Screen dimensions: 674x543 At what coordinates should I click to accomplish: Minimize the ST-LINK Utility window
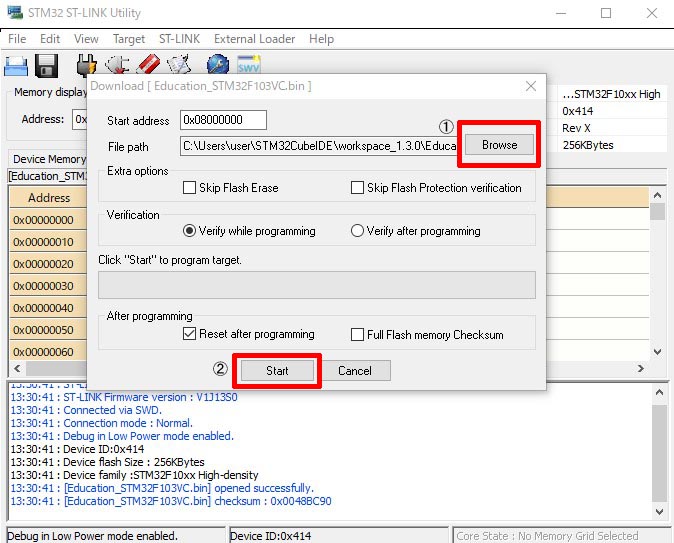[x=561, y=13]
